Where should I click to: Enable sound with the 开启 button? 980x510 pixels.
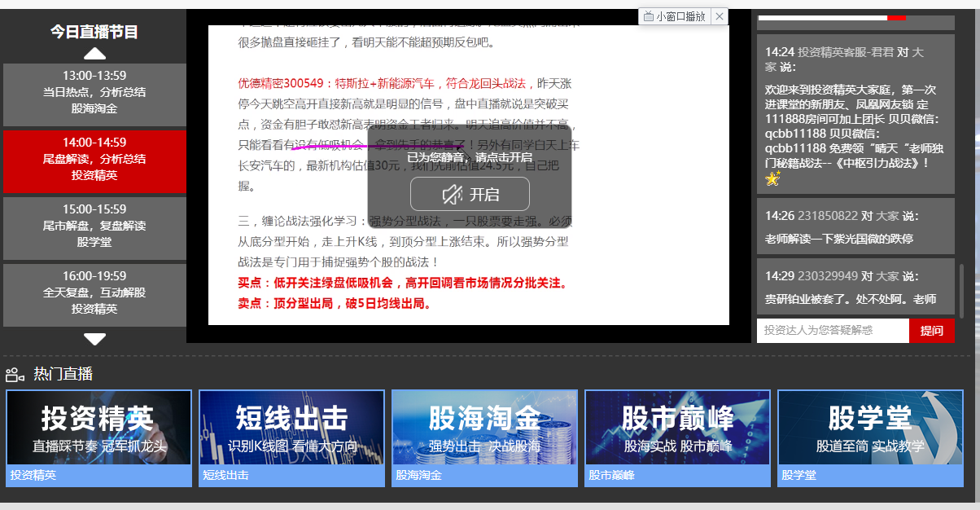click(x=470, y=195)
